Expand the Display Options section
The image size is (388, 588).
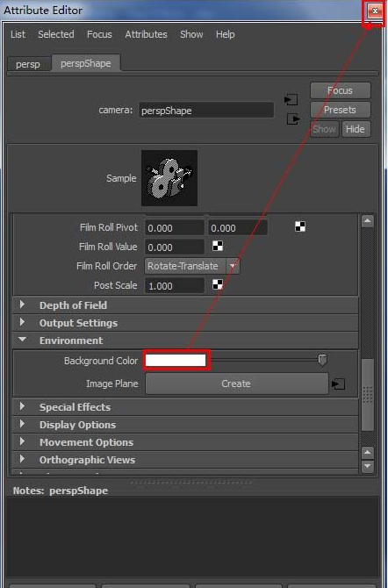pos(185,425)
